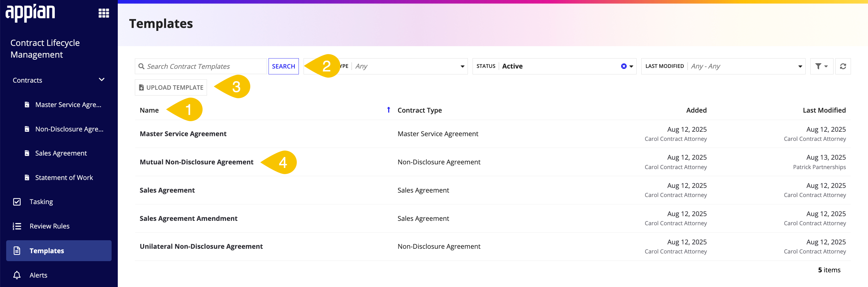Sort by the Added column header
The height and width of the screenshot is (287, 868).
pos(696,110)
